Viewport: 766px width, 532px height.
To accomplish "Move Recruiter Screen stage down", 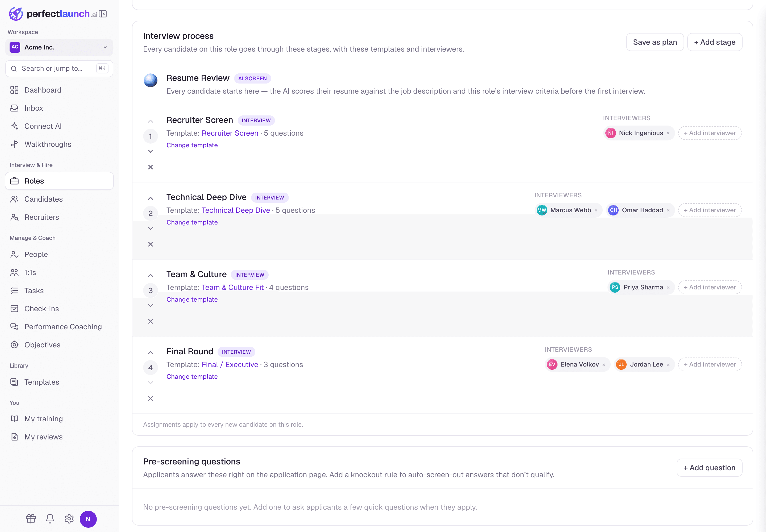I will click(x=151, y=151).
